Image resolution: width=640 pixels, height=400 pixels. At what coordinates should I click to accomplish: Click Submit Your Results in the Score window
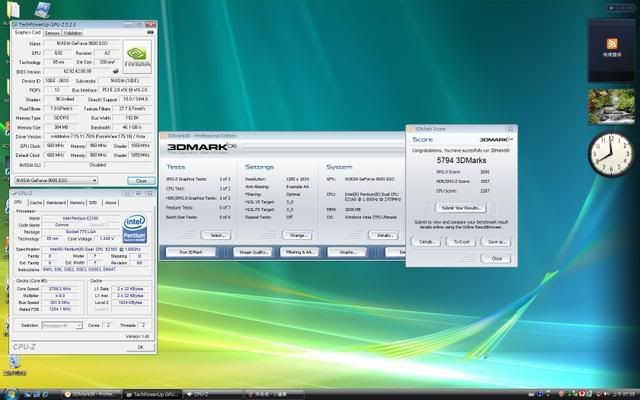point(461,208)
